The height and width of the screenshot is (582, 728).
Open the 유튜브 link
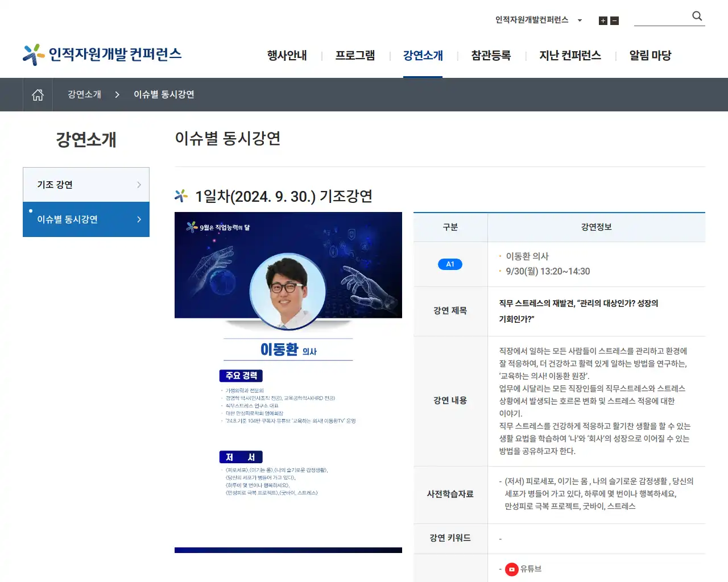point(531,569)
